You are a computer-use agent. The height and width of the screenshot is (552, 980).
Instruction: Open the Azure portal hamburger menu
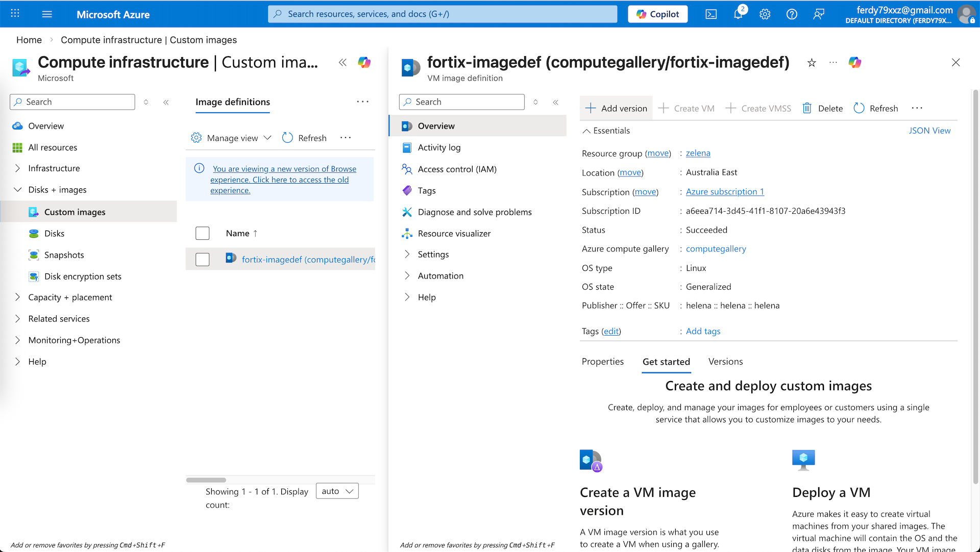click(47, 14)
